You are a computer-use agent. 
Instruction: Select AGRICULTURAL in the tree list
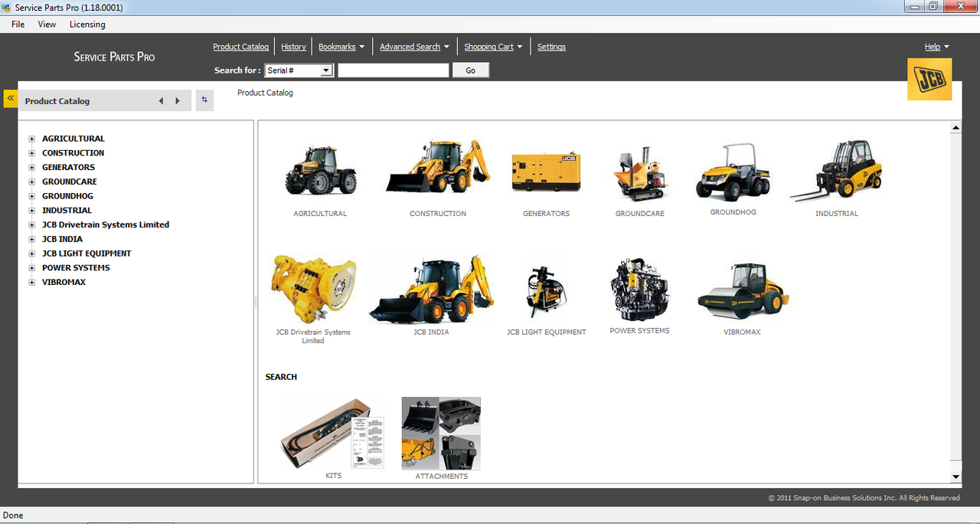pos(73,139)
